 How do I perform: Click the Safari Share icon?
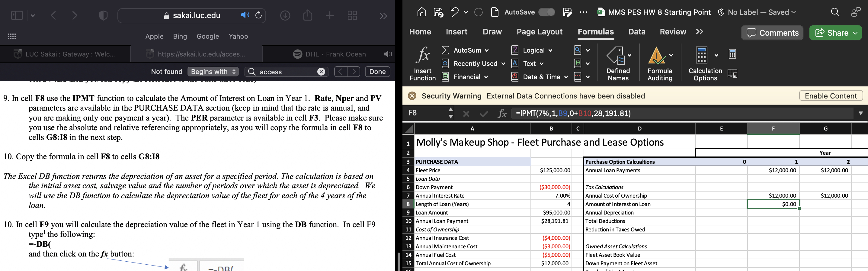point(308,15)
